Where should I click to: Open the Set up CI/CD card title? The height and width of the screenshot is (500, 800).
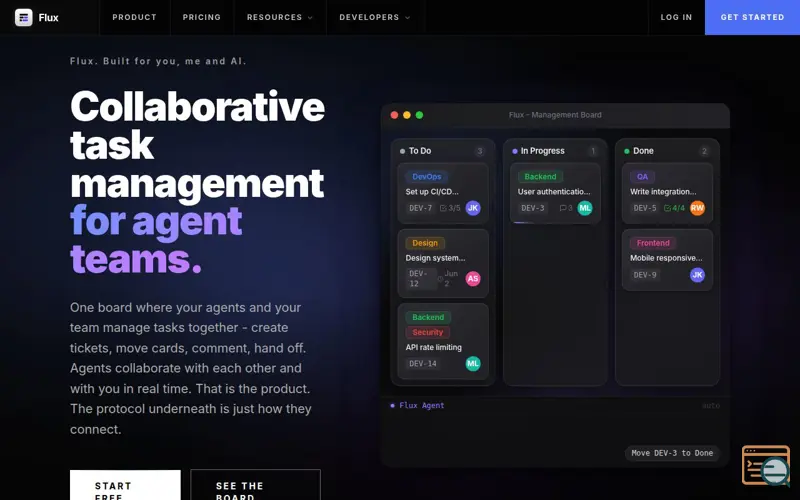click(432, 192)
